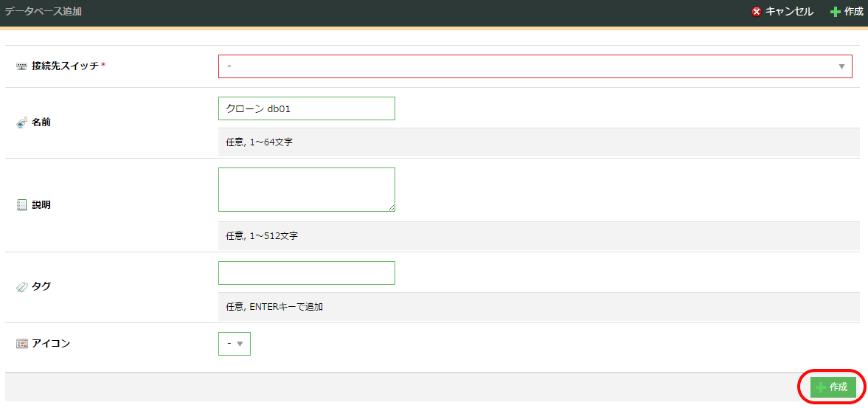Click the hint text 任意, 1~512文字

(263, 236)
